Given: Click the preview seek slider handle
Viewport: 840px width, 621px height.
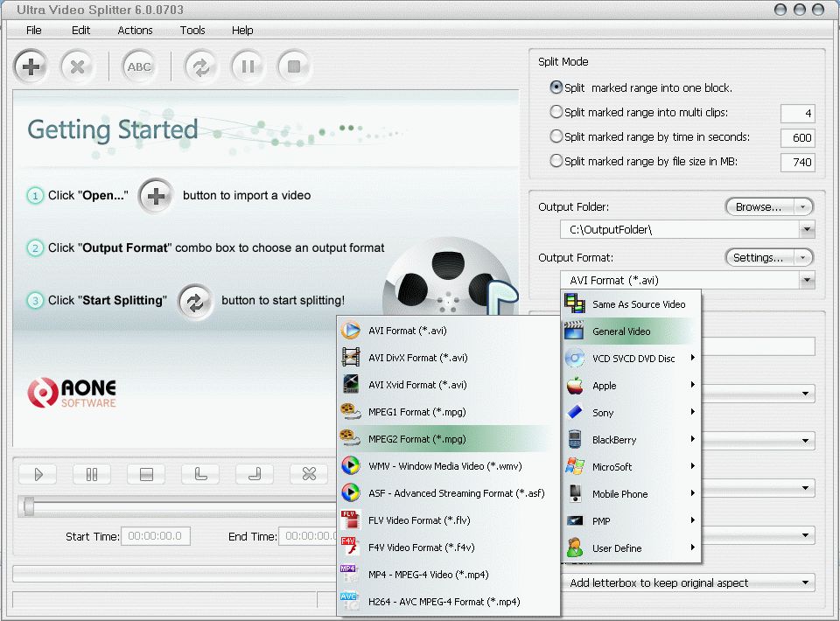Looking at the screenshot, I should [28, 506].
